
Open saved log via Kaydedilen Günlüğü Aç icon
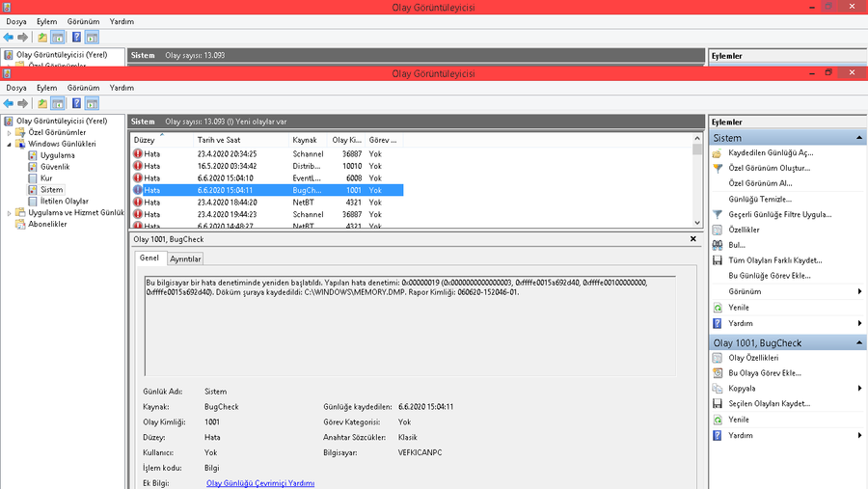coord(717,152)
